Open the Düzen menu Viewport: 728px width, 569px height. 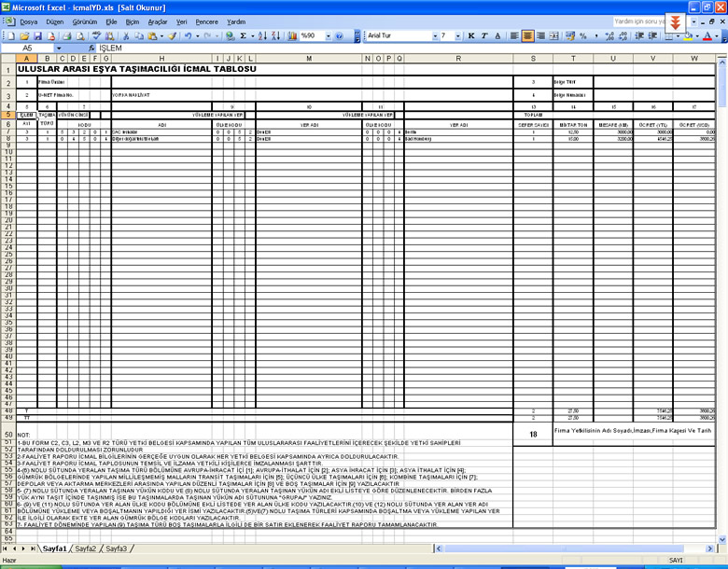coord(55,21)
